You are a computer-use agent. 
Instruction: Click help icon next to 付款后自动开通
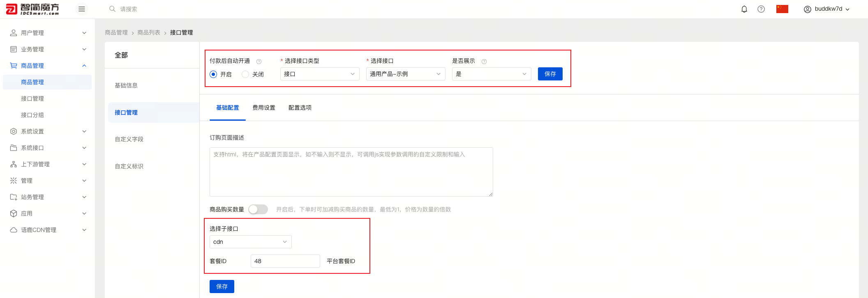pos(259,62)
